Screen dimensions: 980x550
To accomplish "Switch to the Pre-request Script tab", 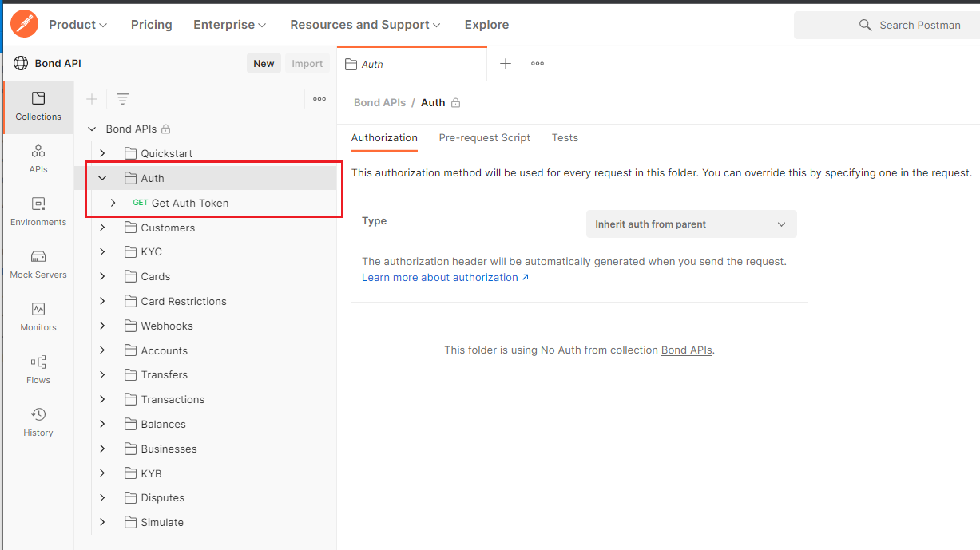I will tap(485, 137).
